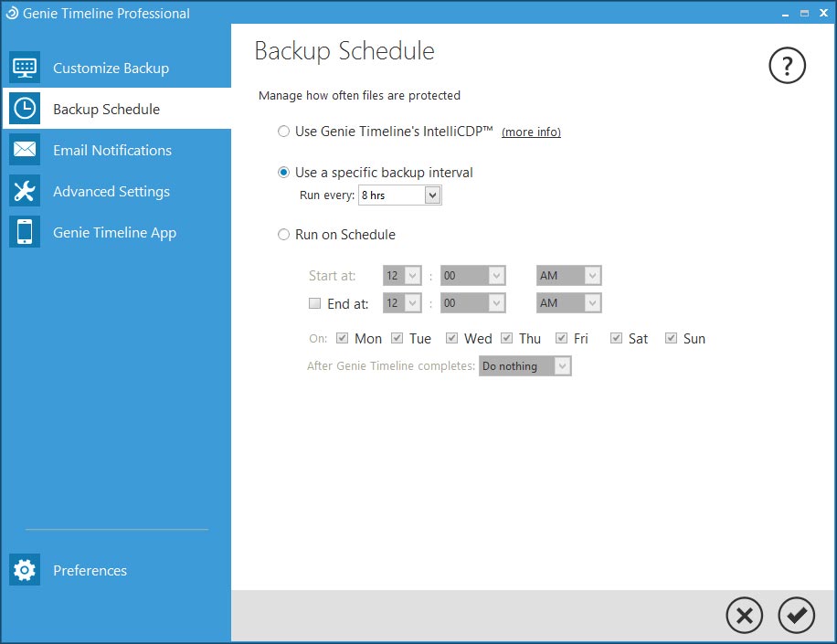
Task: Click the 'Genie Timeline Professional' title text
Action: click(x=106, y=14)
